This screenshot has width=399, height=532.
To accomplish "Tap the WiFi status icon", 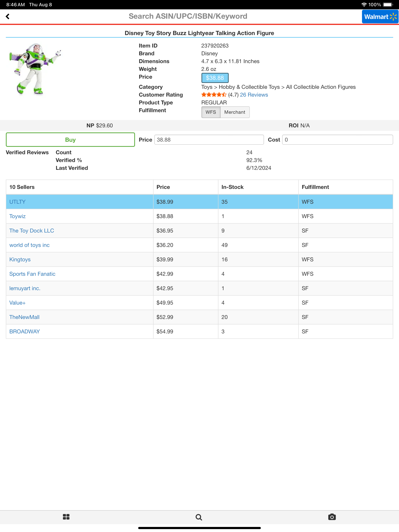I will pyautogui.click(x=364, y=4).
